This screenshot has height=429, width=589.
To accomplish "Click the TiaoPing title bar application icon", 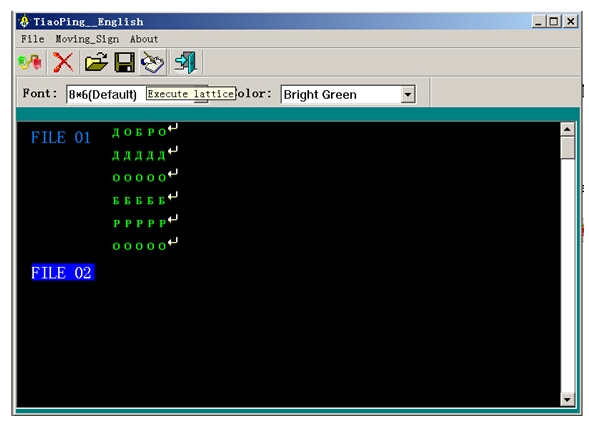I will (x=24, y=21).
